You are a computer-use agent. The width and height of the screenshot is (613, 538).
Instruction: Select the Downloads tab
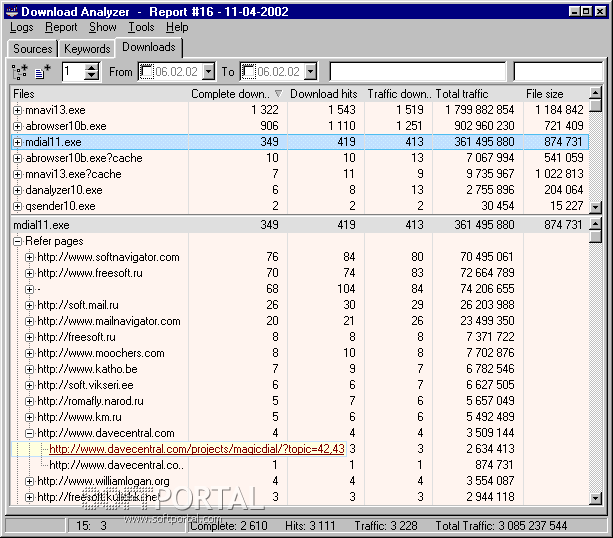click(x=149, y=47)
